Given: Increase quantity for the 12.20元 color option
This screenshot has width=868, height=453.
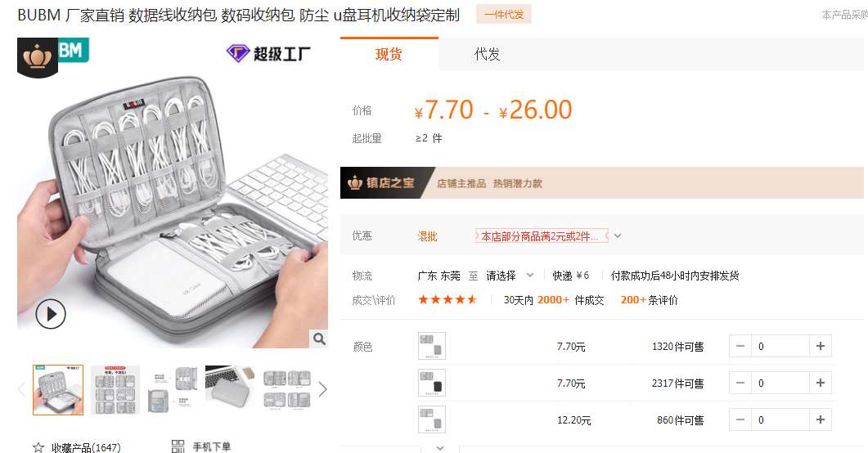Looking at the screenshot, I should pos(821,419).
